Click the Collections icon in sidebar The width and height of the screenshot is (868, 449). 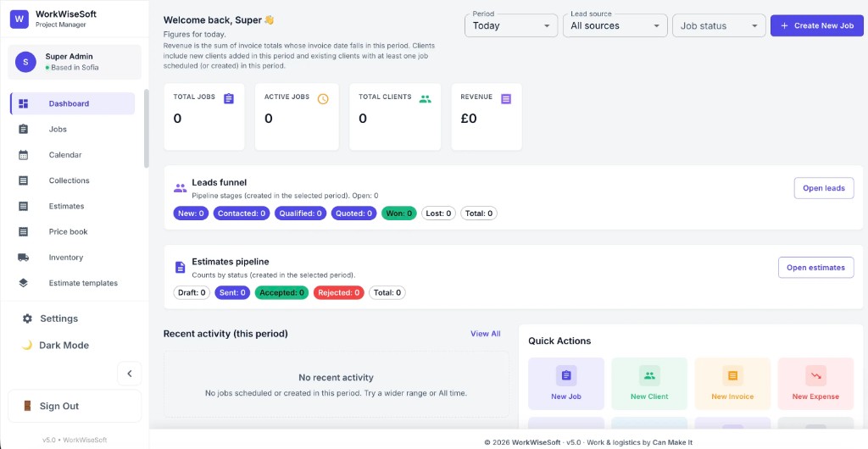[23, 180]
